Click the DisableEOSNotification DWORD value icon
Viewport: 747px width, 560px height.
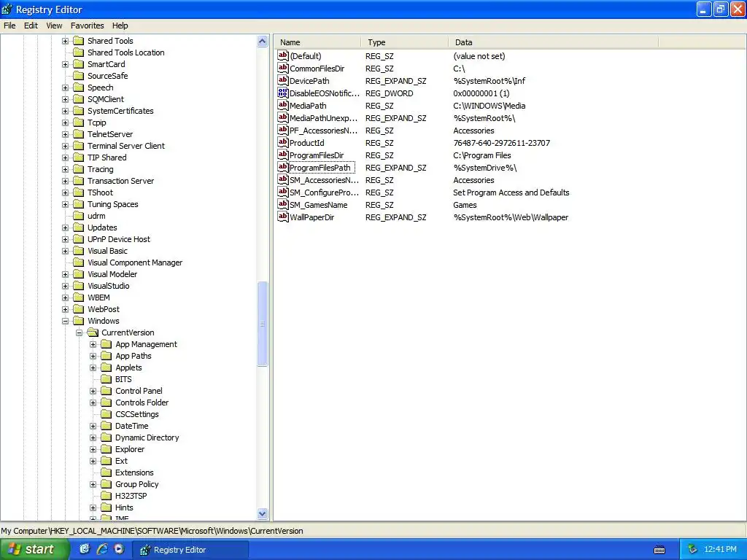[x=283, y=93]
